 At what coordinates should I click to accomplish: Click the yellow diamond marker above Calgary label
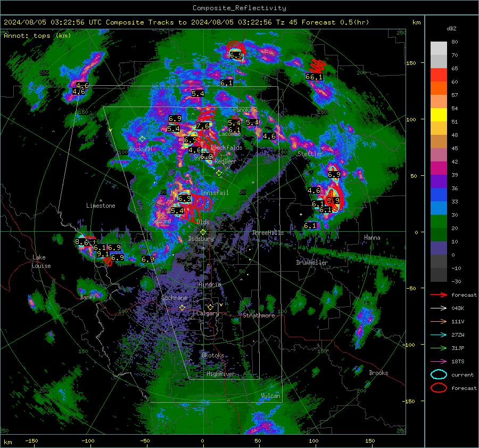click(210, 307)
